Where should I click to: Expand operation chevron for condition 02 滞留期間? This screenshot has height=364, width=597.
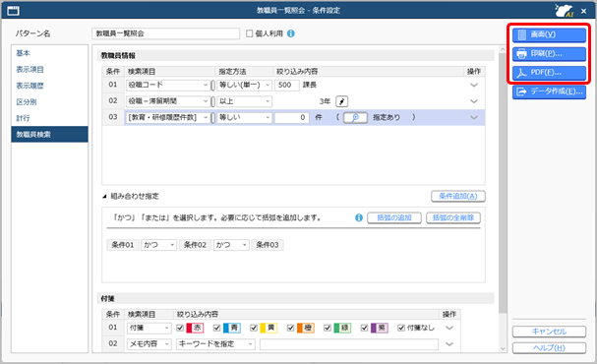[474, 101]
